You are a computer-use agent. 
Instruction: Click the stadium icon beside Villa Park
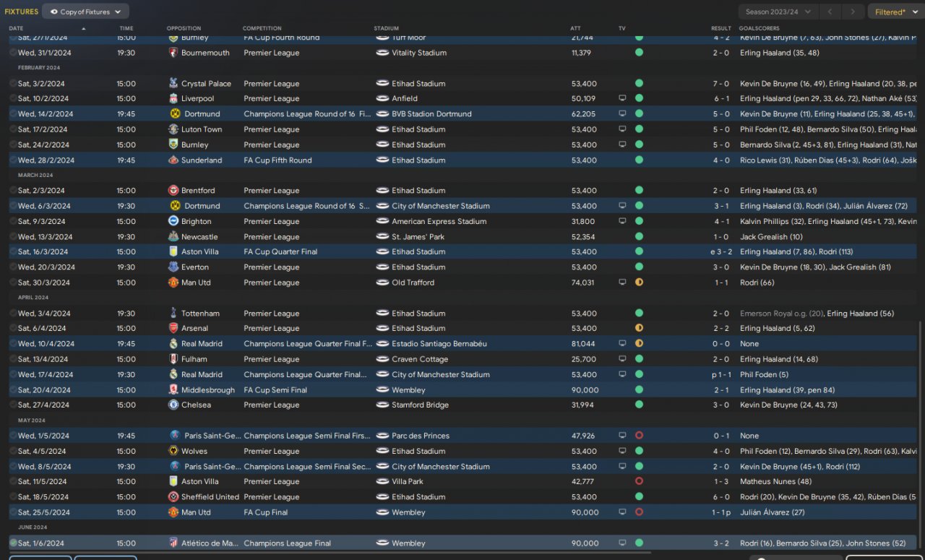pyautogui.click(x=382, y=481)
